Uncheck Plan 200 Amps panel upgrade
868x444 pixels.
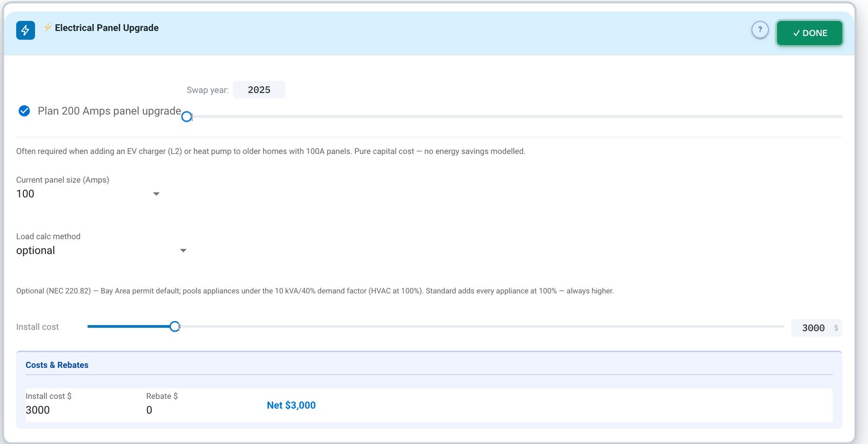tap(24, 111)
